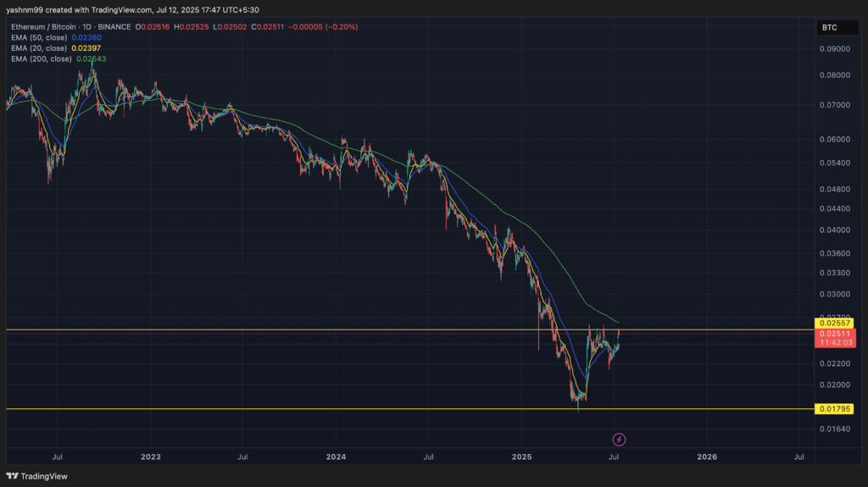Click the high value H0.02525 in header
Screen dimensions: 868x487
click(191, 26)
